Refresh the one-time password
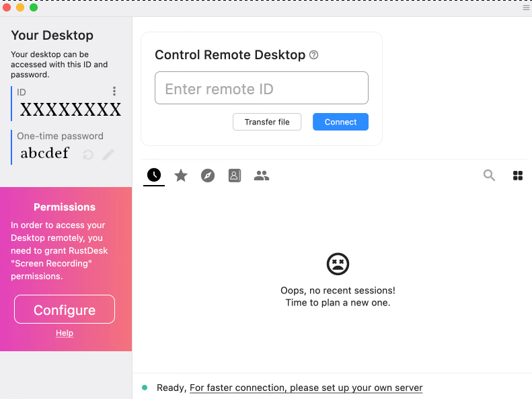The height and width of the screenshot is (399, 532). pyautogui.click(x=88, y=155)
